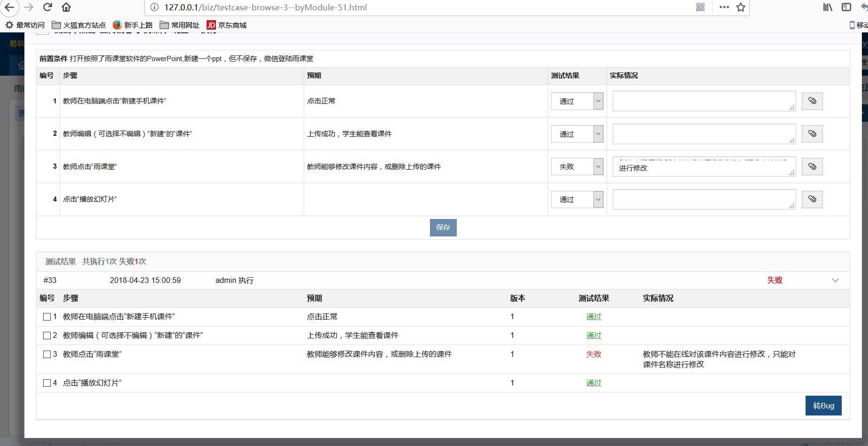Open step 4 测试结果 dropdown showing 通过
Screen dimensions: 868x446
point(577,199)
